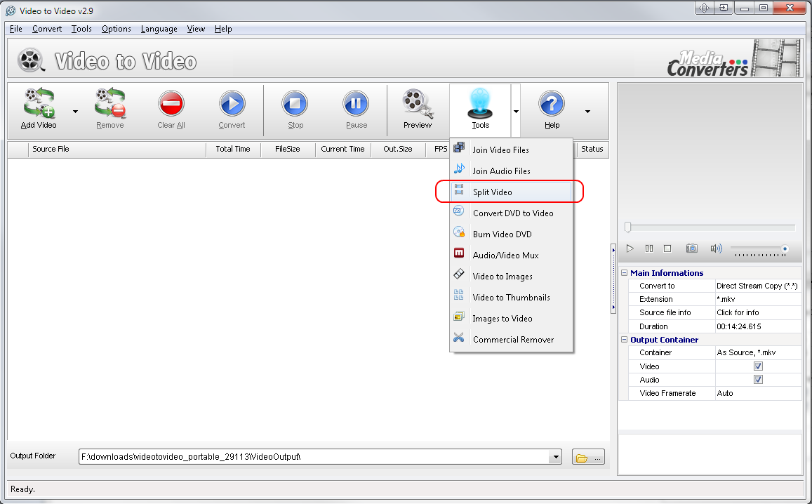Image resolution: width=812 pixels, height=504 pixels.
Task: Open the Options menu
Action: (x=116, y=29)
